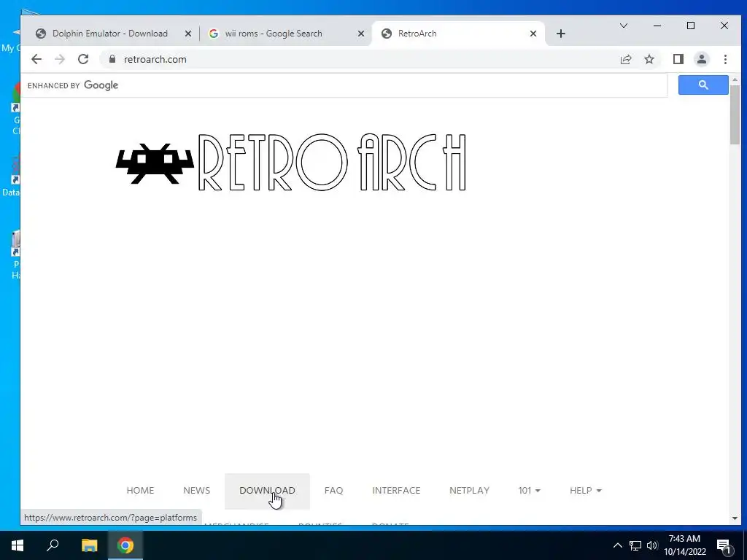
Task: Click the page scrollbar up arrow
Action: [734, 79]
